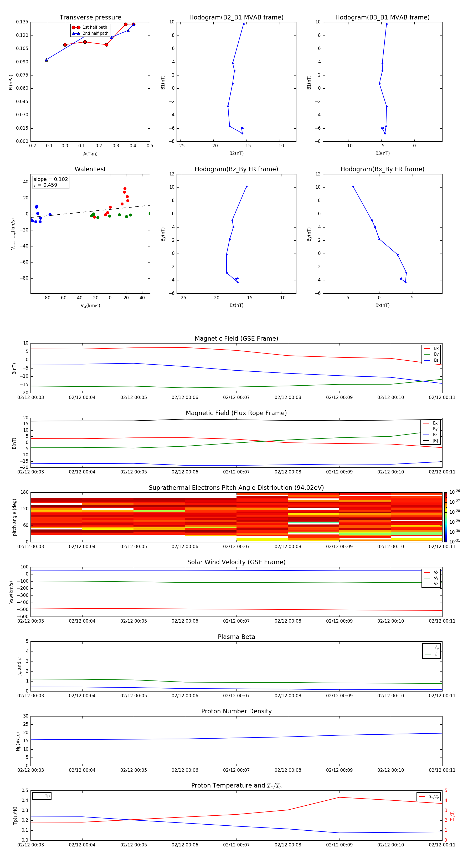Select By in the GSE magnetic field legend
This screenshot has width=473, height=868.
tap(431, 354)
